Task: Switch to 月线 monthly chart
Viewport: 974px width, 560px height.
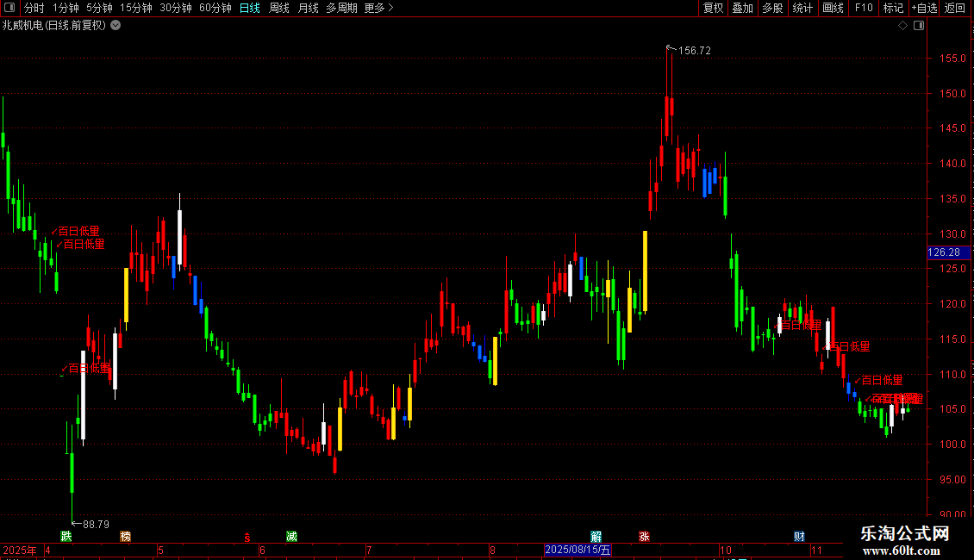Action: coord(308,8)
